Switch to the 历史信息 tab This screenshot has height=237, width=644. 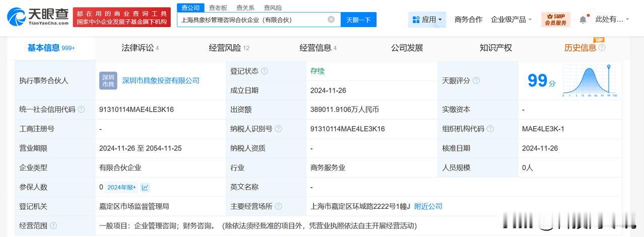point(580,48)
